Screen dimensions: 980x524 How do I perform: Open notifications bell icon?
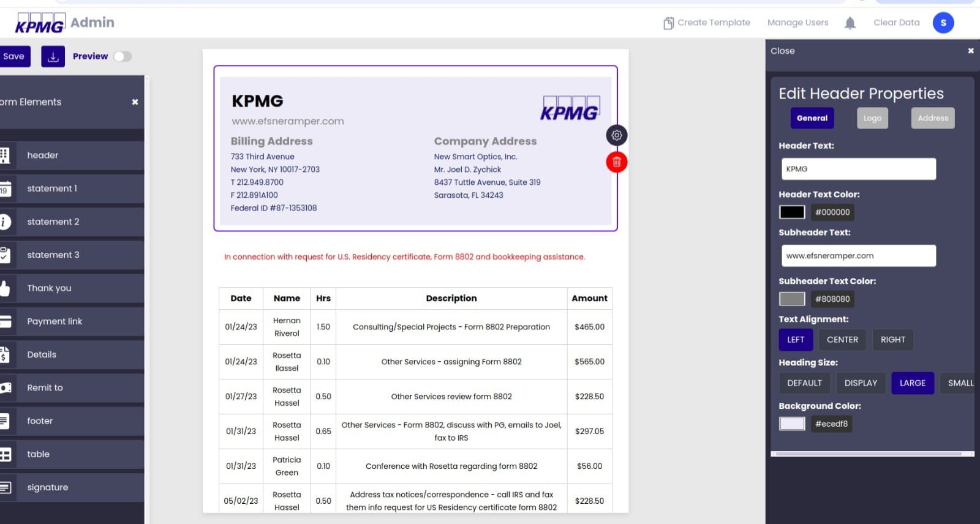(x=850, y=23)
